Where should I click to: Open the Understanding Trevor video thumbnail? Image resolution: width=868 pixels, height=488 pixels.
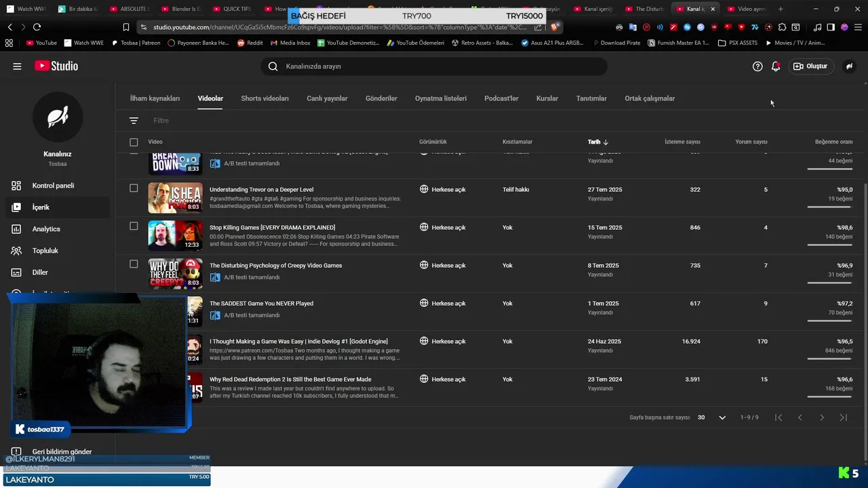[175, 198]
